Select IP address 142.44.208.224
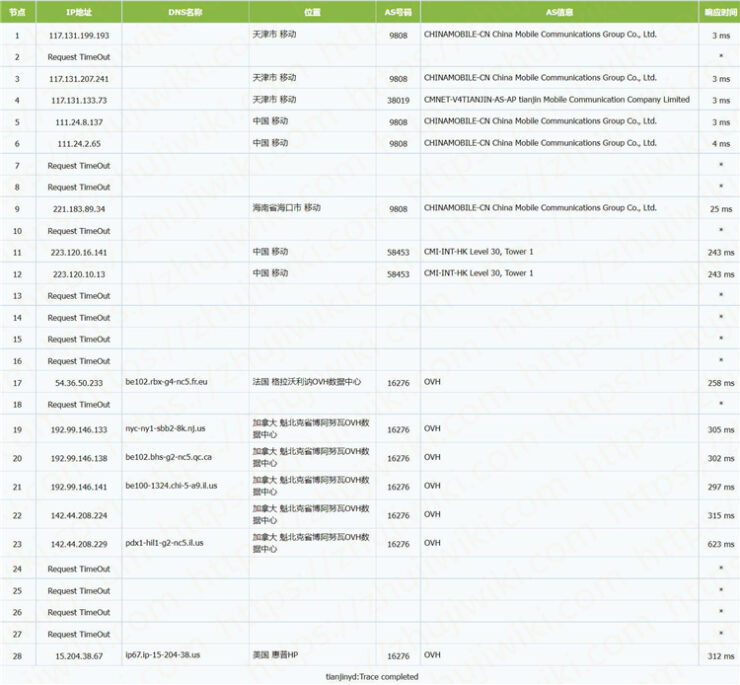The width and height of the screenshot is (740, 685). coord(79,516)
